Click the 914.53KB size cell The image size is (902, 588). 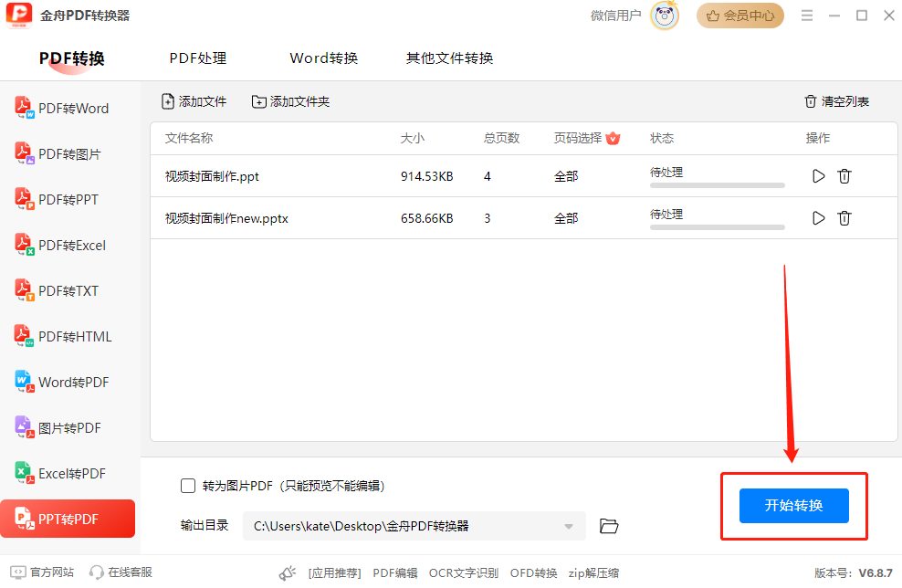click(x=427, y=176)
